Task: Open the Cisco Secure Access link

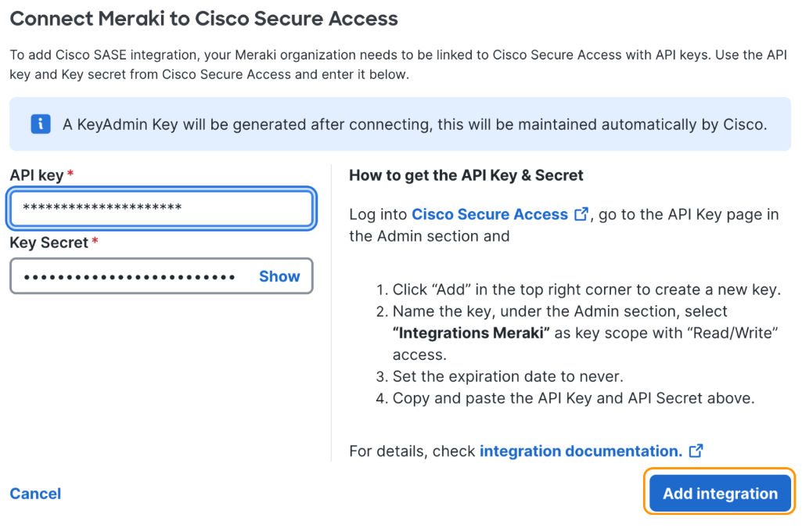Action: 489,214
